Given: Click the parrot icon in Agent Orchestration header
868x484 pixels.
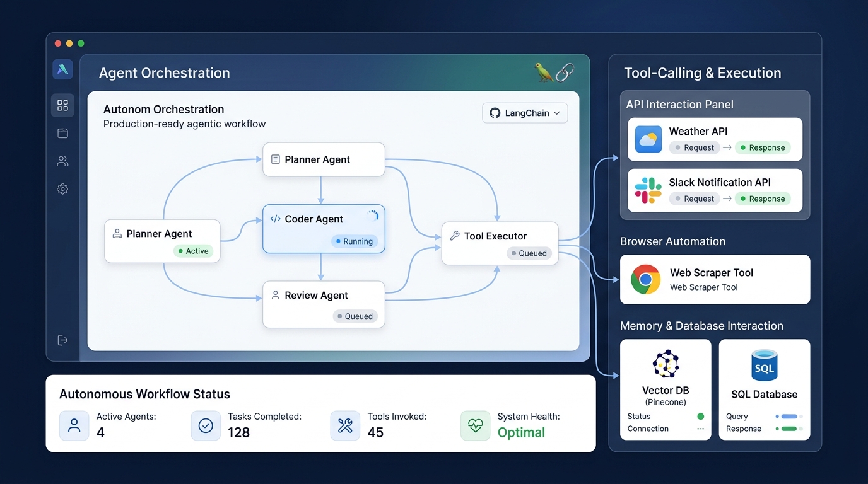Looking at the screenshot, I should [x=543, y=72].
